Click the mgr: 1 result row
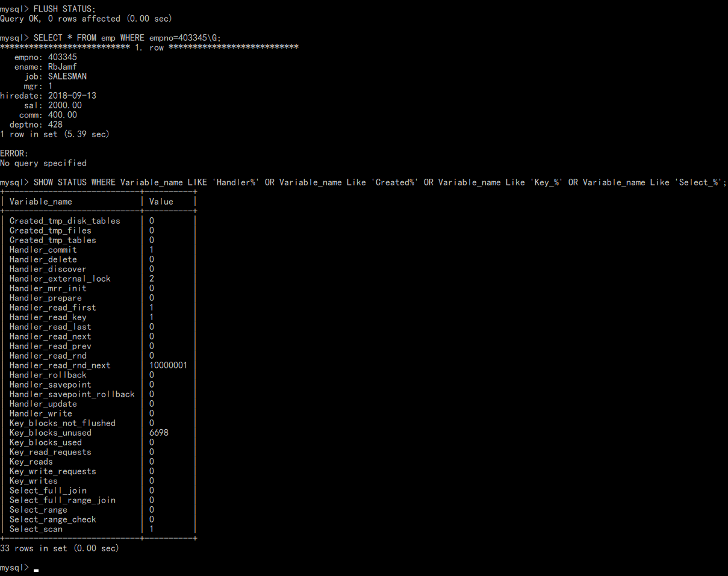The image size is (728, 576). (x=38, y=86)
